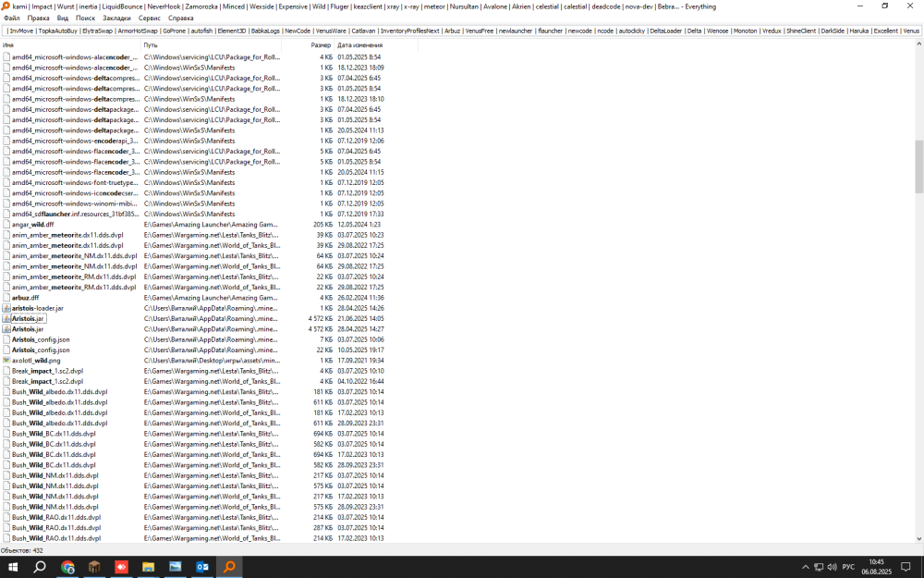
Task: Click the volume speaker tray icon
Action: (833, 567)
